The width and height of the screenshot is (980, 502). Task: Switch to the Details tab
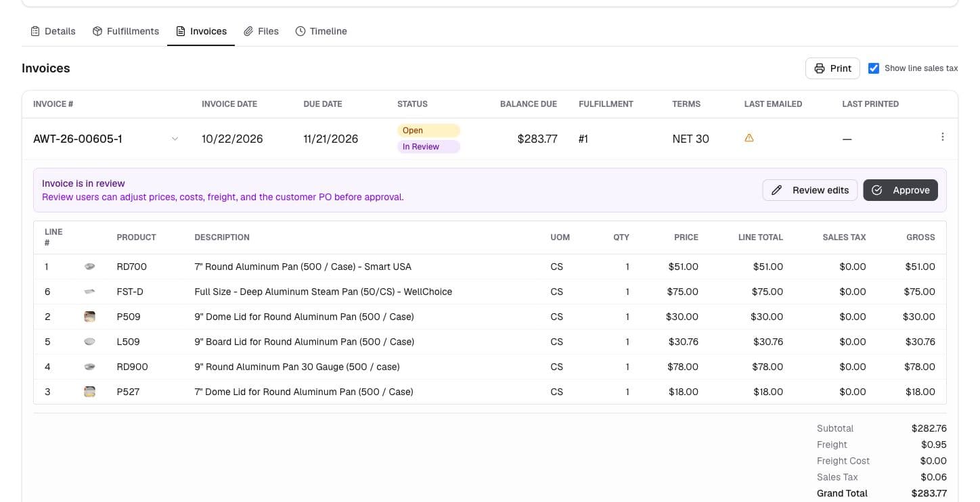pyautogui.click(x=53, y=31)
